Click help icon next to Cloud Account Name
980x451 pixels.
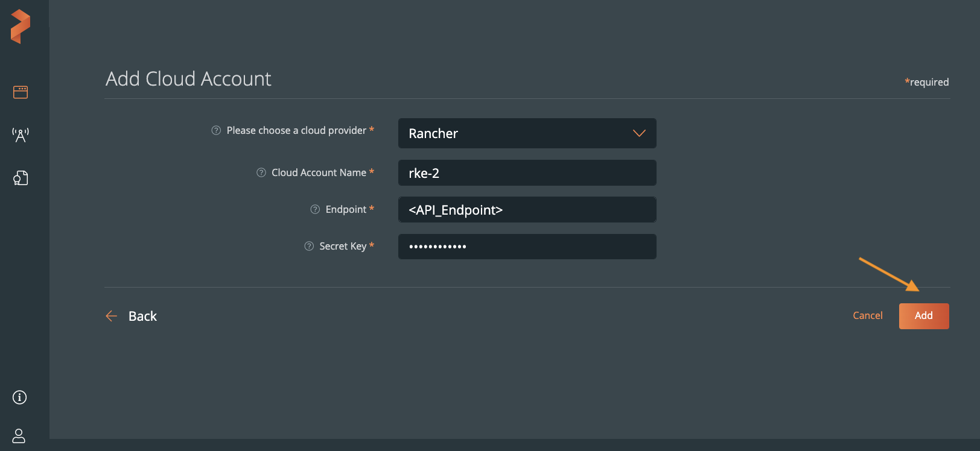click(261, 172)
